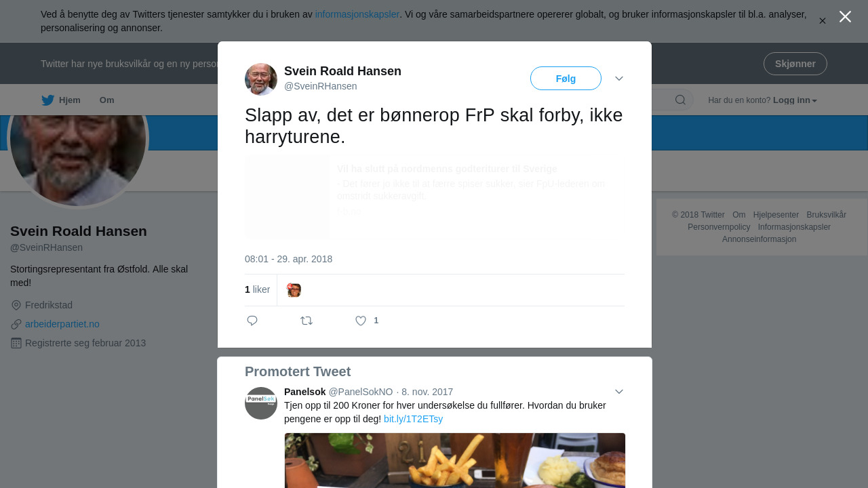This screenshot has width=868, height=488.
Task: Click the Skjønner button
Action: [x=795, y=64]
